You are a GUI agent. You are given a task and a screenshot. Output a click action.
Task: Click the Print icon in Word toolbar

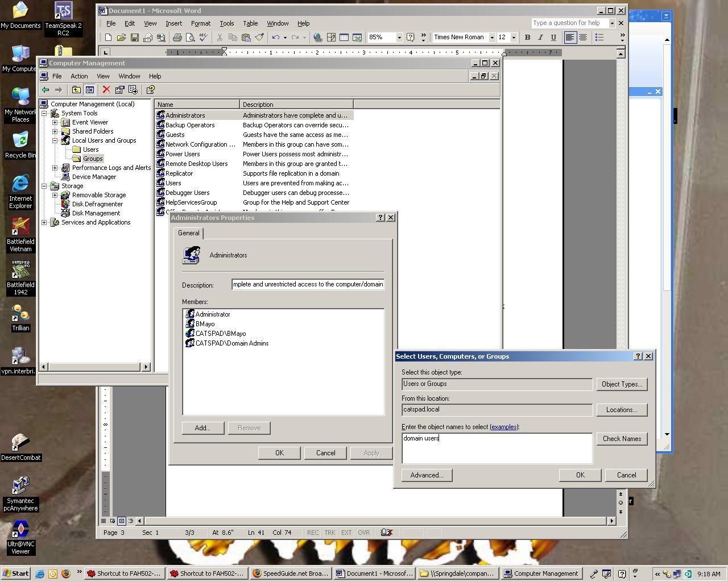coord(177,38)
